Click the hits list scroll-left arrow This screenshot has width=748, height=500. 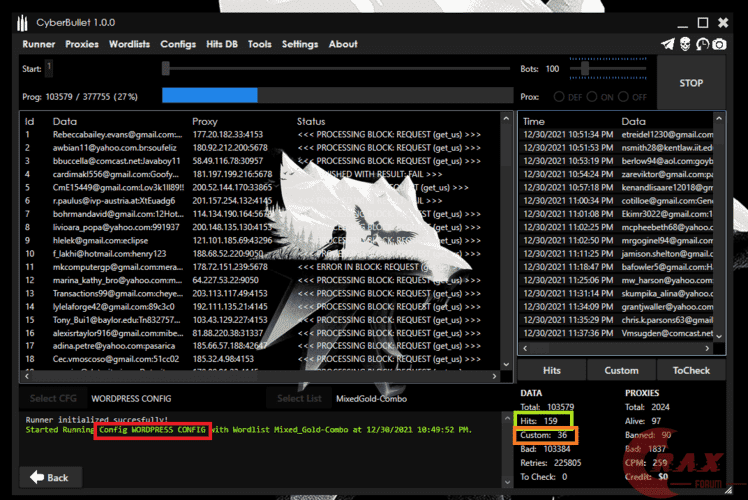pos(525,348)
